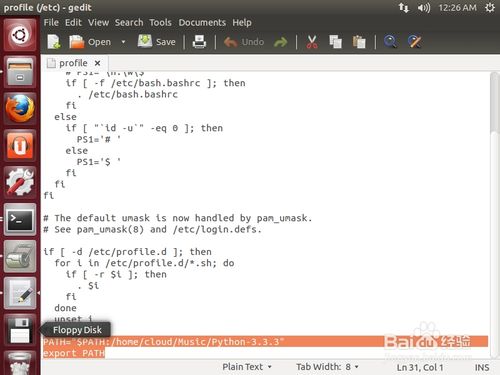Open Find and Replace icon

(x=415, y=42)
